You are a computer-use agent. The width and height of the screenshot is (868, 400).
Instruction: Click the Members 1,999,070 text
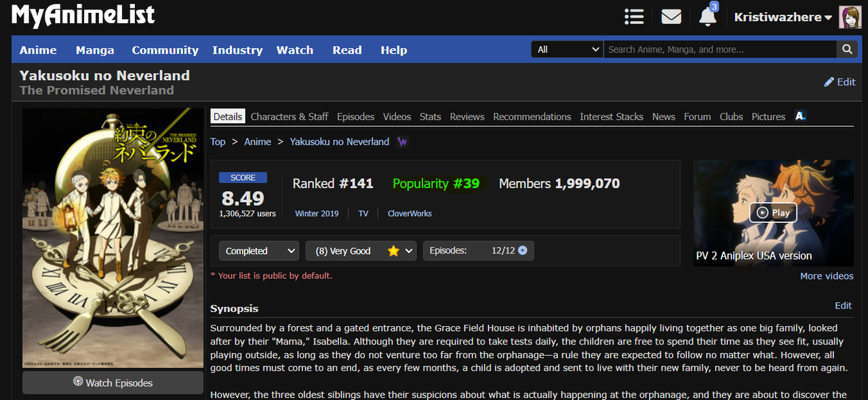559,184
